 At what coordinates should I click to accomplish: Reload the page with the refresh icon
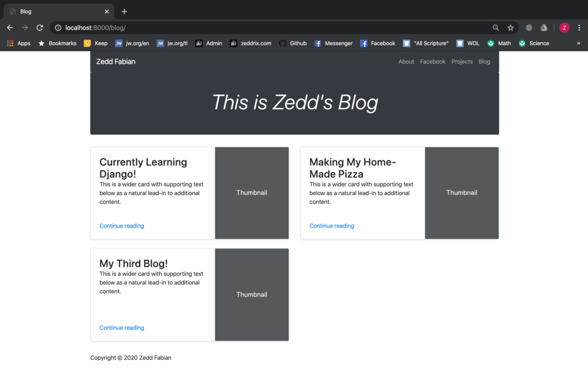(40, 28)
